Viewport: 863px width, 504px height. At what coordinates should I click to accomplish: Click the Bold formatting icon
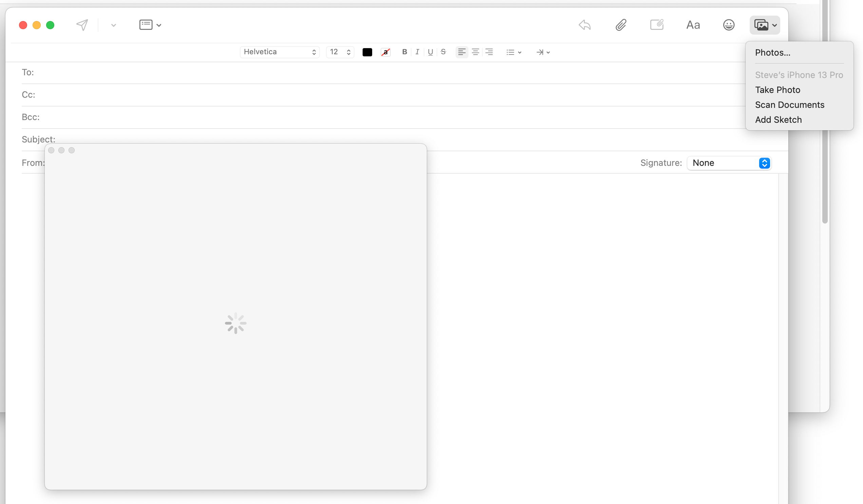pos(404,52)
